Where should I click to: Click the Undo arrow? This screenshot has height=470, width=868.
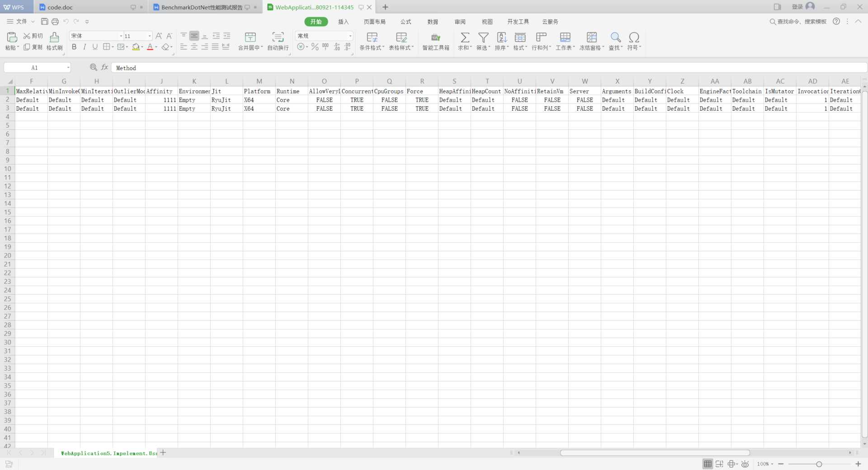pyautogui.click(x=66, y=21)
